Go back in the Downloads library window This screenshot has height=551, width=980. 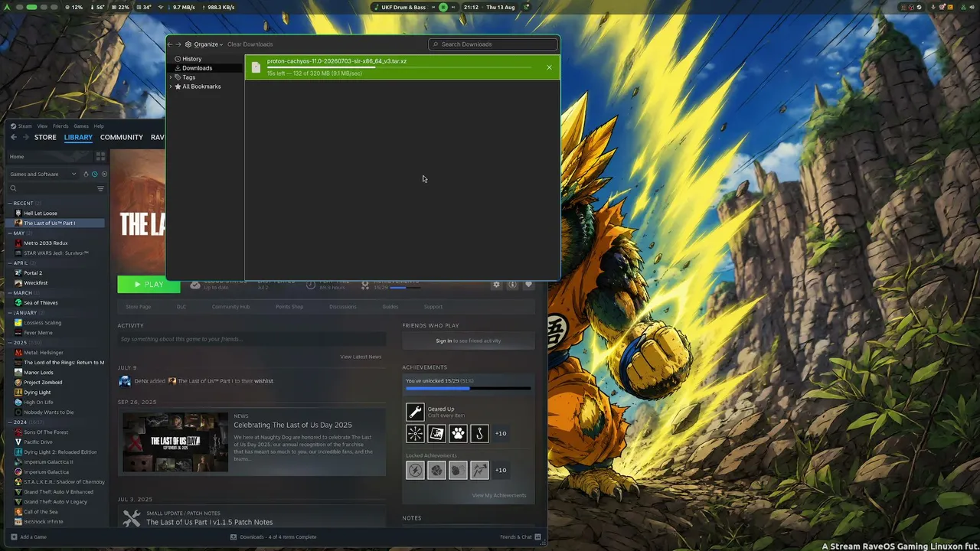click(x=170, y=44)
